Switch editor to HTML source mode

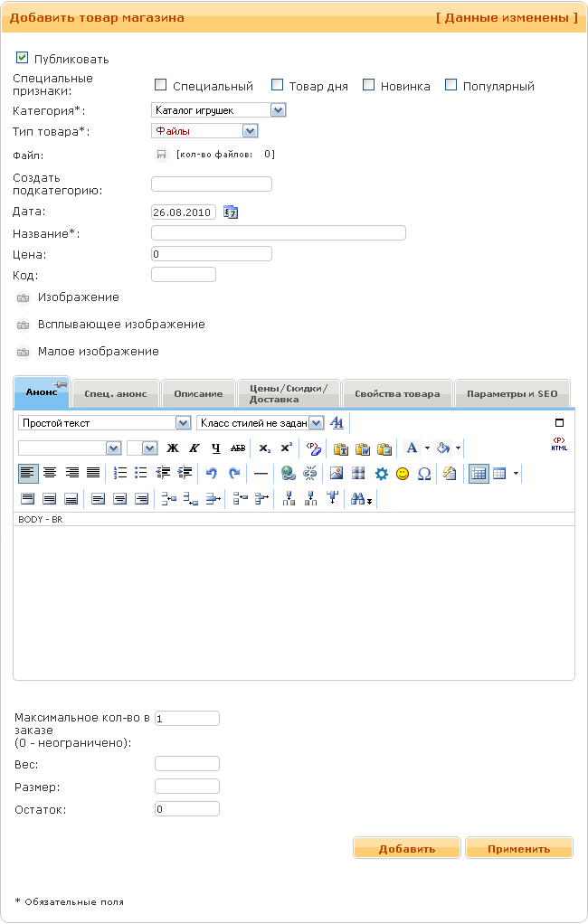(558, 444)
